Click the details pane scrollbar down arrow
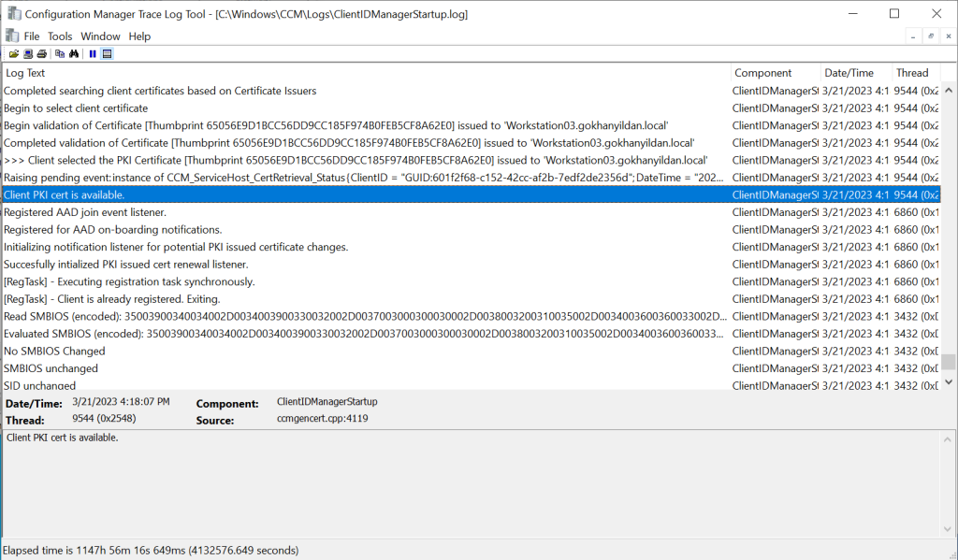Image resolution: width=958 pixels, height=560 pixels. (947, 529)
